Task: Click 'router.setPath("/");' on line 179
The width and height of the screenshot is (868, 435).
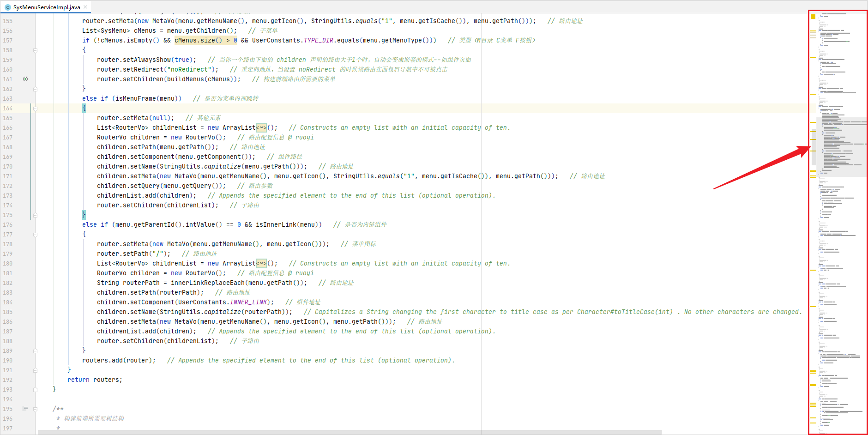Action: click(134, 254)
